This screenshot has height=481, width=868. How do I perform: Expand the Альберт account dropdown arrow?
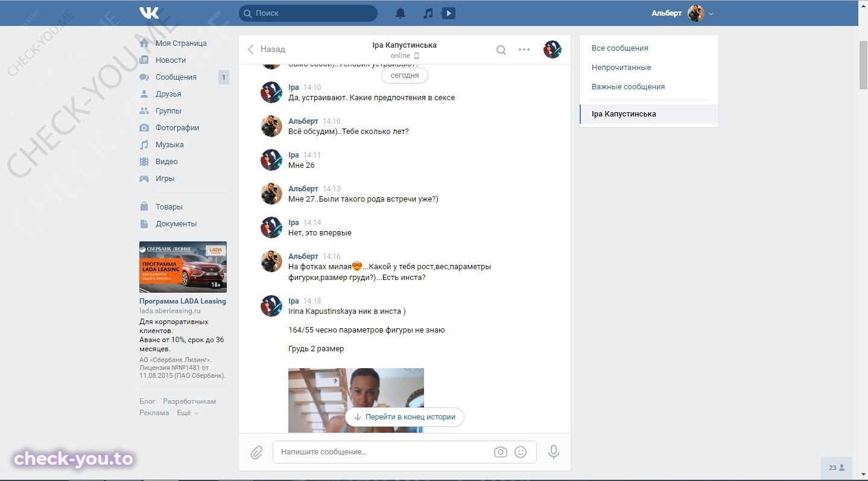coord(711,14)
